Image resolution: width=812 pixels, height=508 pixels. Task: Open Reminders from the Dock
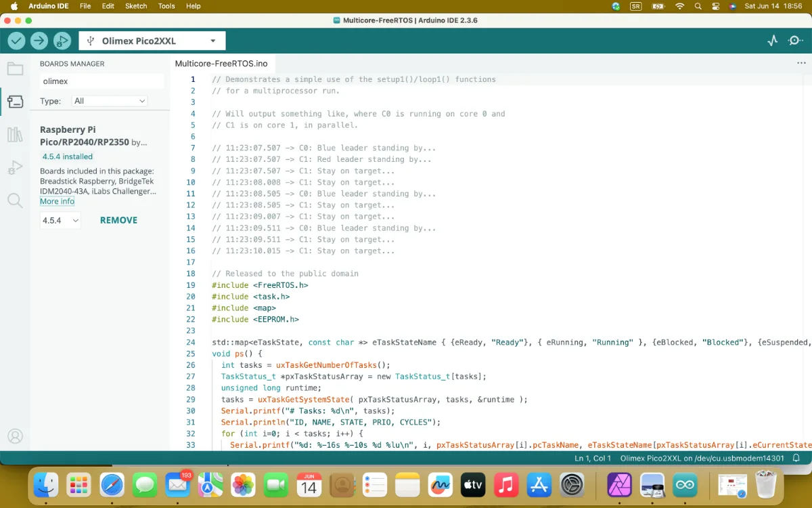coord(375,485)
